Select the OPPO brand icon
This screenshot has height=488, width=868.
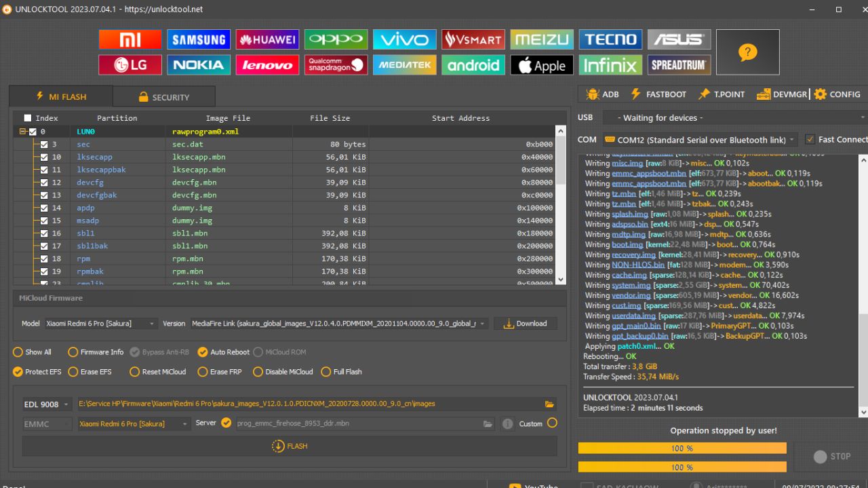point(336,39)
